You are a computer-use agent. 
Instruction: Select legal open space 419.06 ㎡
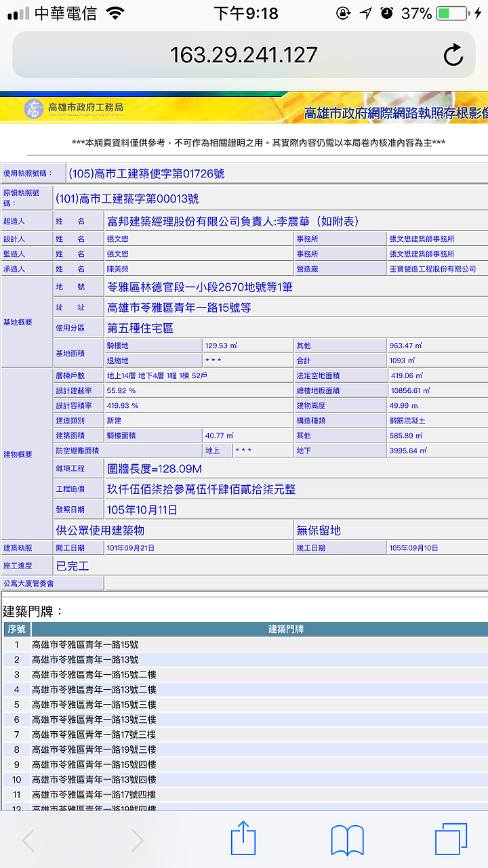(407, 375)
